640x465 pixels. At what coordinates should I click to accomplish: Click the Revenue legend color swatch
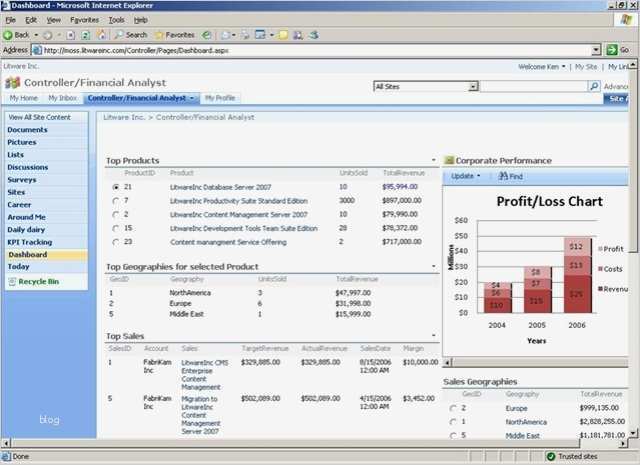[601, 289]
